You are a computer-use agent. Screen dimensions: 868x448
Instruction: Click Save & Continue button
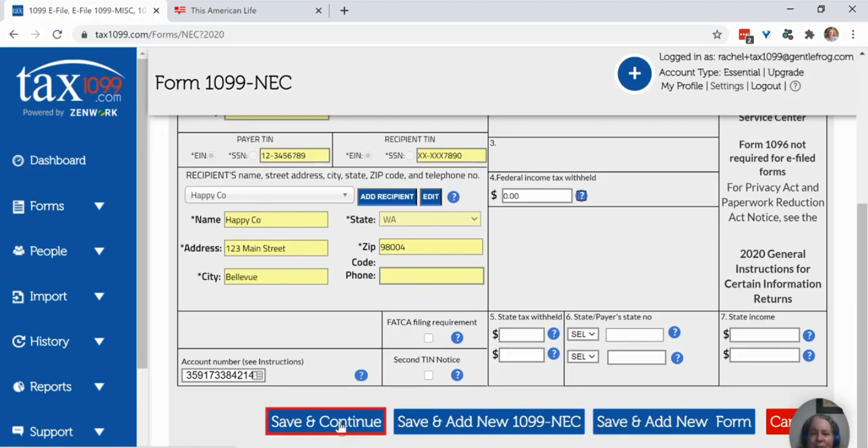(326, 421)
